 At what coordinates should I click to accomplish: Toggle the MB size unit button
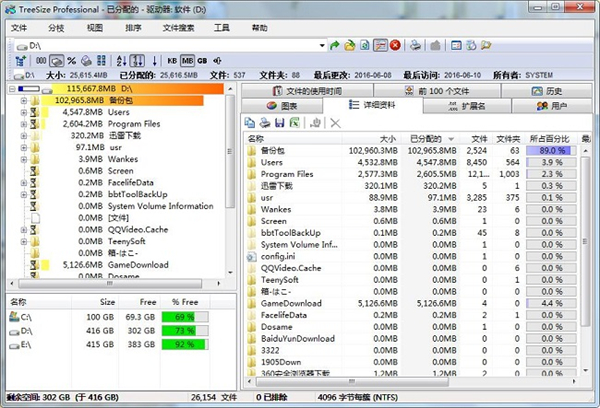pos(189,61)
